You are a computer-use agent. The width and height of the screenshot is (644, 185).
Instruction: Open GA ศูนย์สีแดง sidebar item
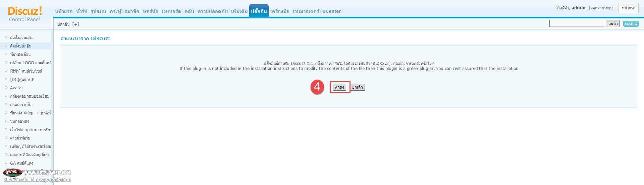[21, 163]
